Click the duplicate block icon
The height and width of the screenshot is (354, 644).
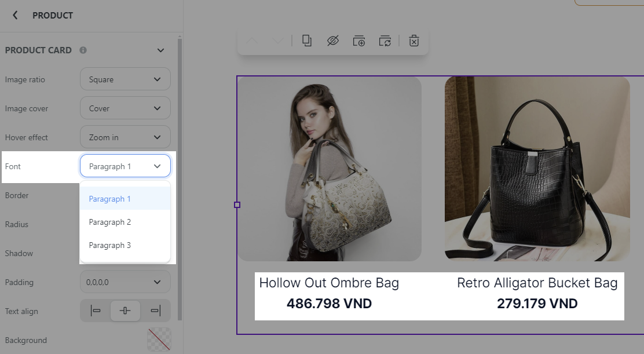307,41
